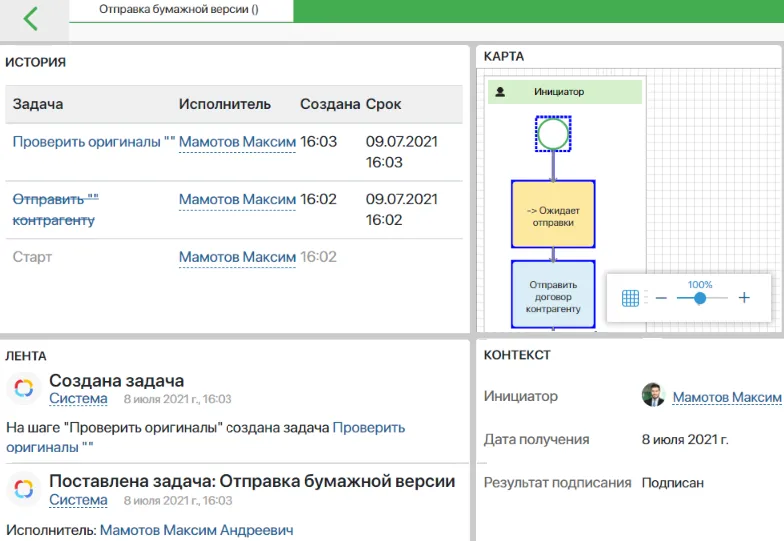Click Мамотов Максим link in context panel

pyautogui.click(x=726, y=397)
